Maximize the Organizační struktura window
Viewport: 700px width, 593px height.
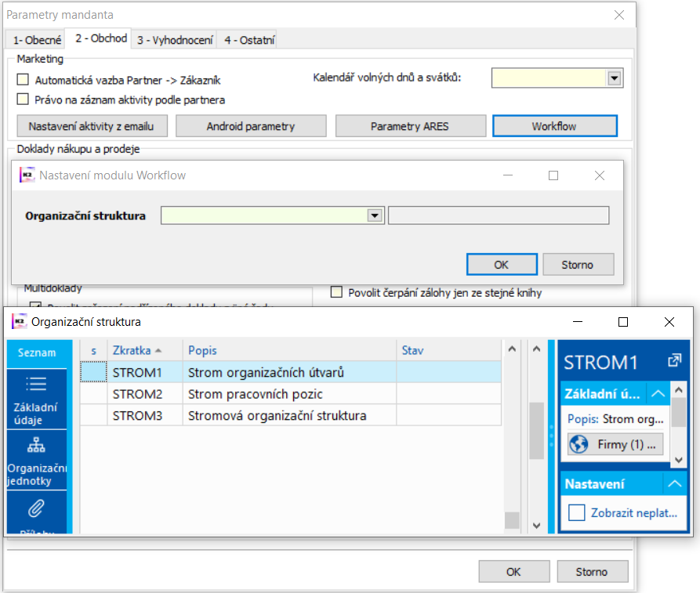click(623, 322)
